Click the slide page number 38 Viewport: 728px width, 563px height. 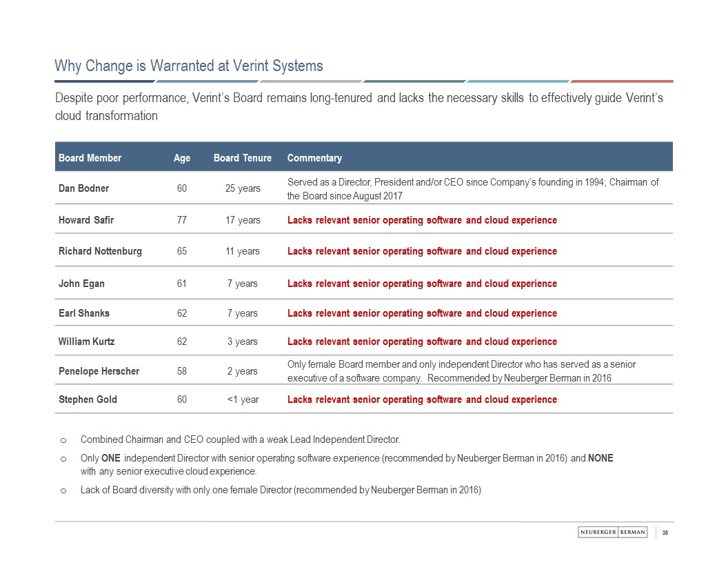tap(666, 532)
